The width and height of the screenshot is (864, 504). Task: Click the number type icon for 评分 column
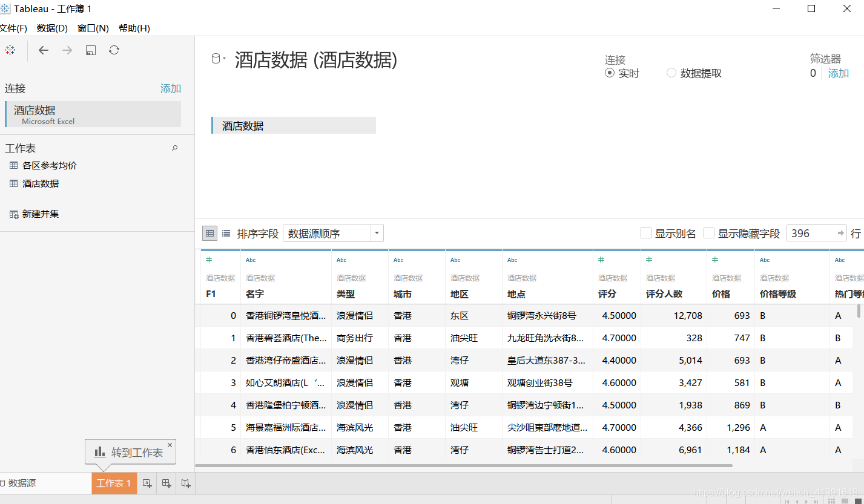coord(601,260)
